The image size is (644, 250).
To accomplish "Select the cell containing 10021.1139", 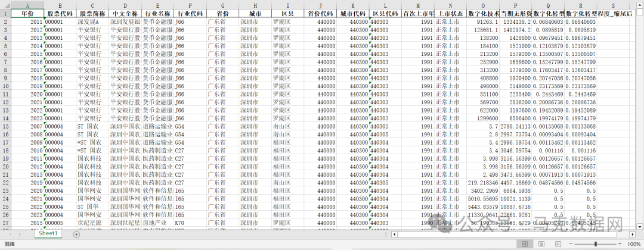I will click(515, 199).
